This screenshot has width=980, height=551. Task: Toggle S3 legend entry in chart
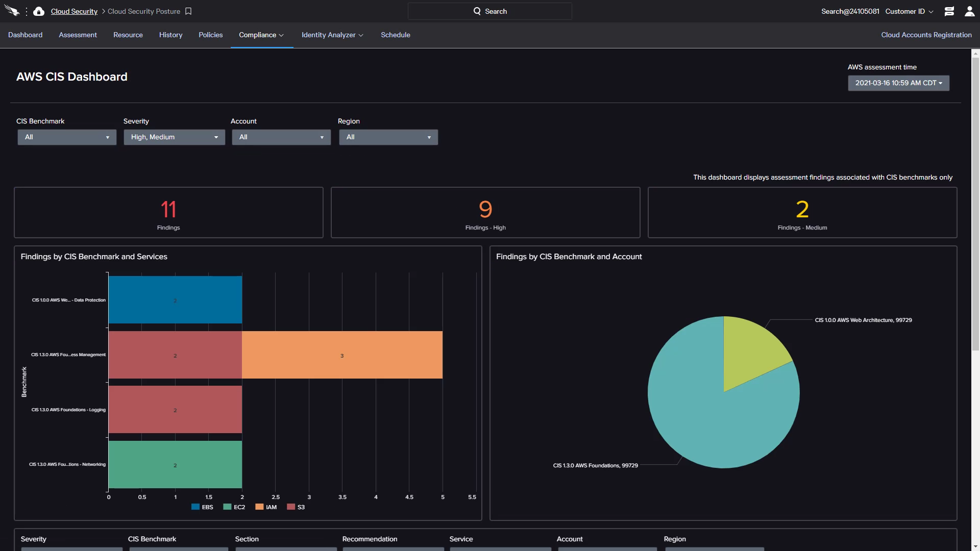pos(296,507)
